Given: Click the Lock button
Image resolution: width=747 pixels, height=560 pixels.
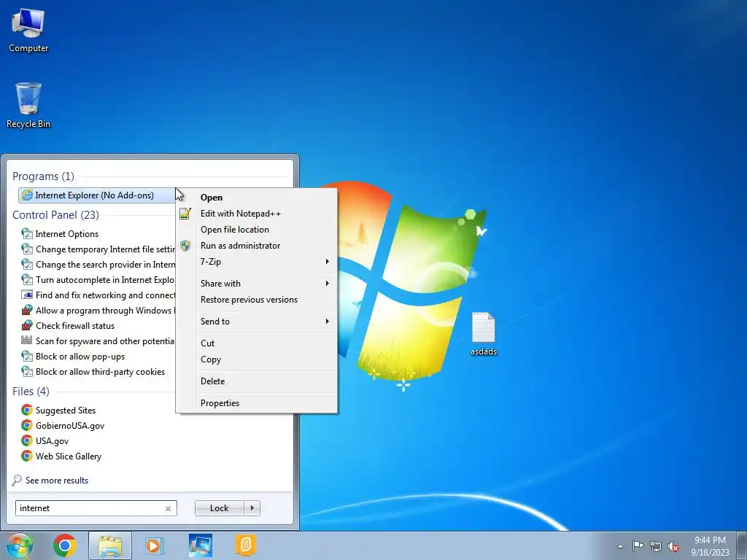Looking at the screenshot, I should [x=219, y=508].
